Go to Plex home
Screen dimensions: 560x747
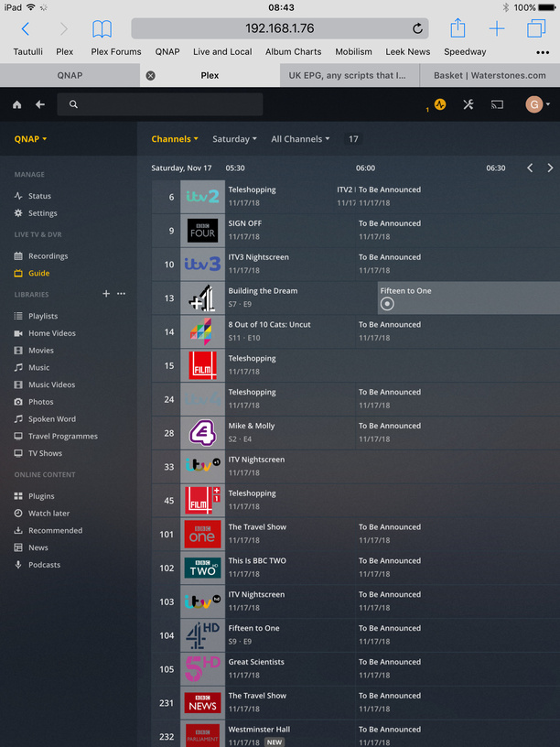pyautogui.click(x=17, y=104)
